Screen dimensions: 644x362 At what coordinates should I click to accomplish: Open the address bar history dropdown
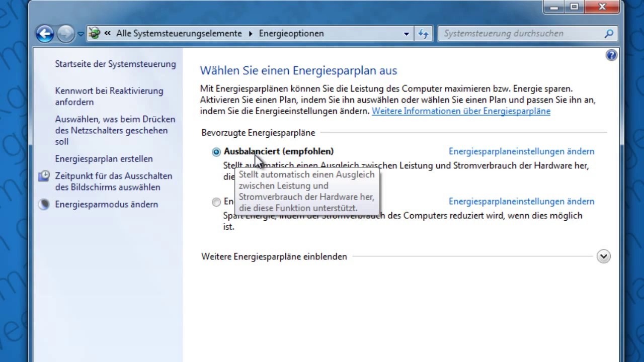407,34
